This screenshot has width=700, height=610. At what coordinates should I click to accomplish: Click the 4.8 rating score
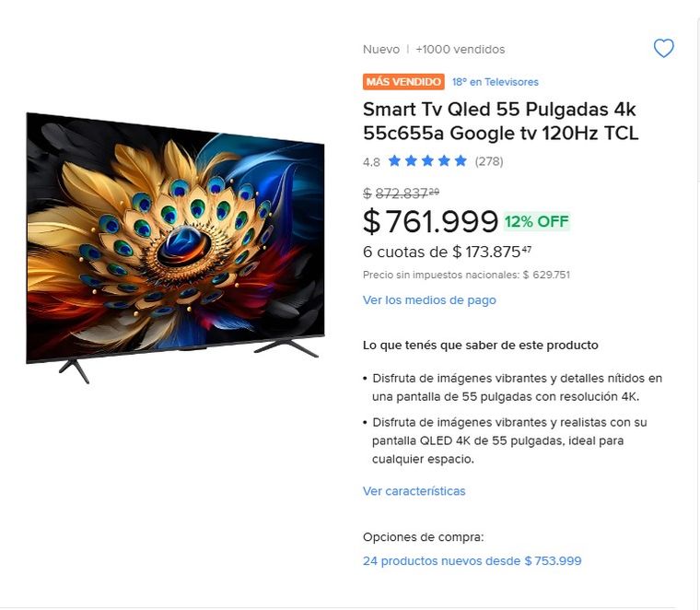[371, 161]
